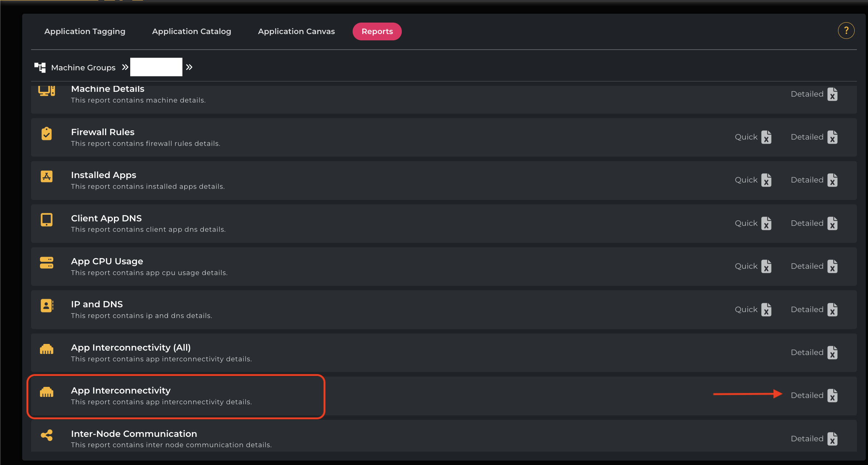Click Machine Groups breadcrumb link

tap(83, 68)
